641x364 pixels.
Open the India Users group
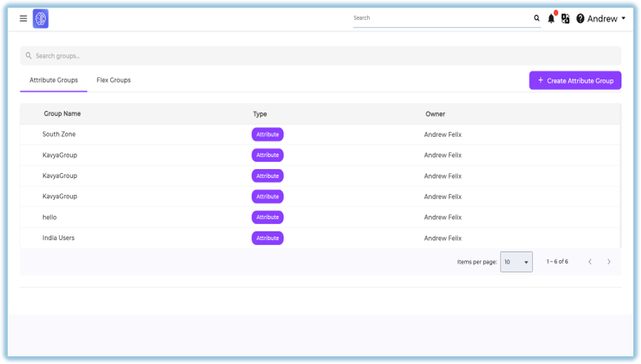[58, 238]
